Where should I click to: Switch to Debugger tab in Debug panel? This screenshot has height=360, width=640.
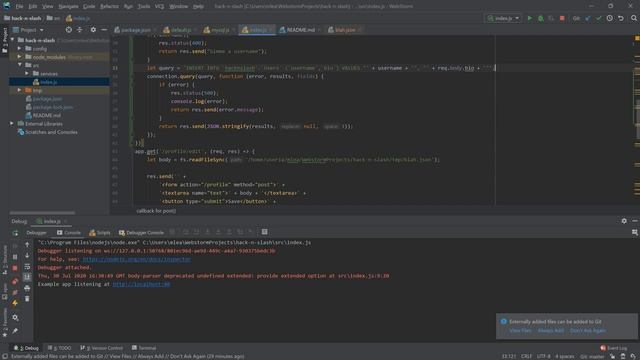click(36, 233)
